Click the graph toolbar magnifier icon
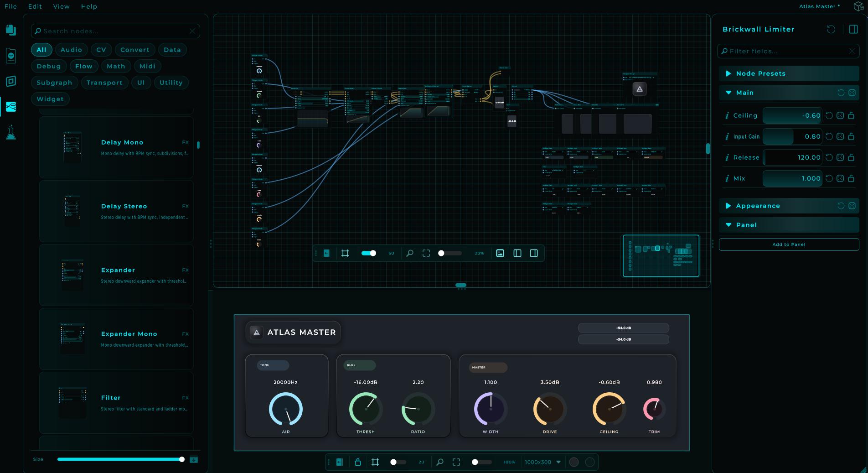Viewport: 868px width, 473px height. (x=410, y=253)
